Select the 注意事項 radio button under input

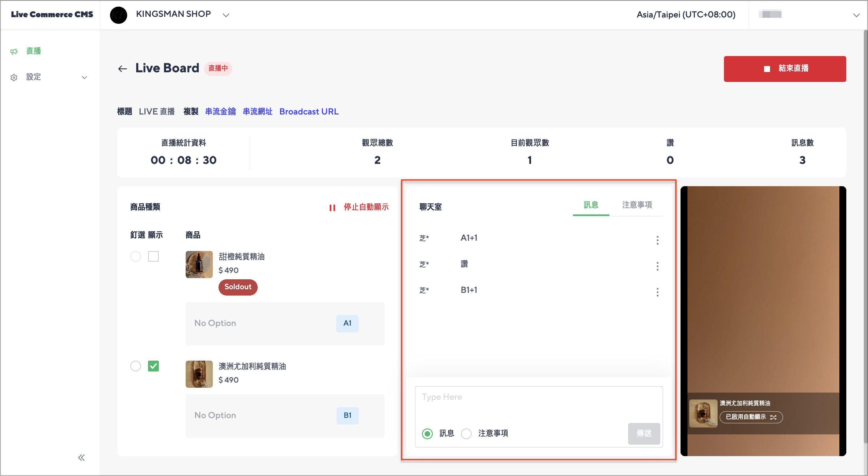click(x=466, y=433)
